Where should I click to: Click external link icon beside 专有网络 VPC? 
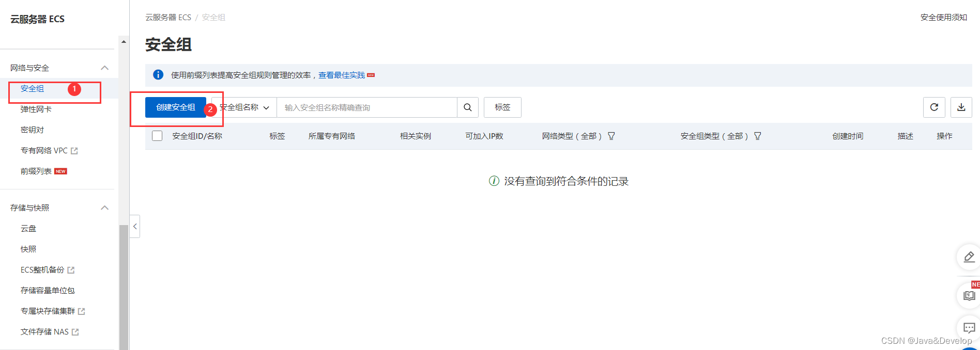pos(74,151)
